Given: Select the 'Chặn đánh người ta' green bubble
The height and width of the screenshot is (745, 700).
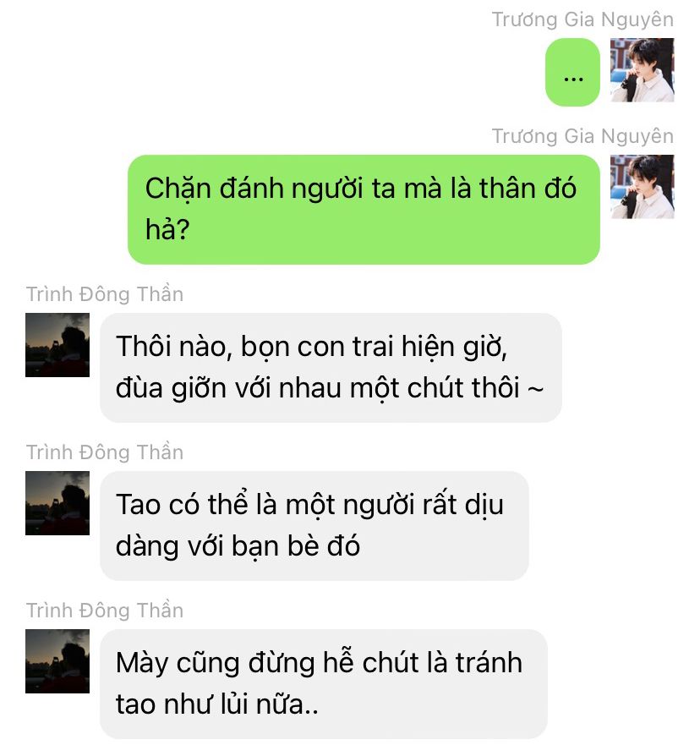Looking at the screenshot, I should coord(364,210).
